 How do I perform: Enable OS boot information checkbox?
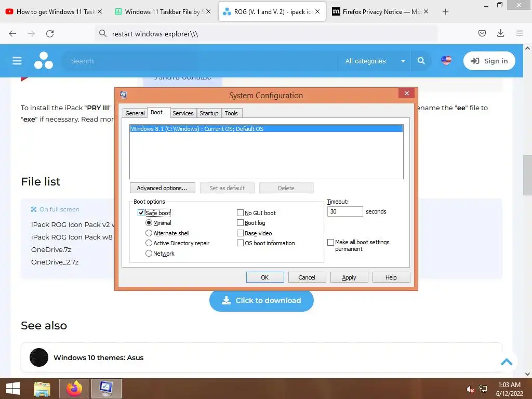click(240, 243)
